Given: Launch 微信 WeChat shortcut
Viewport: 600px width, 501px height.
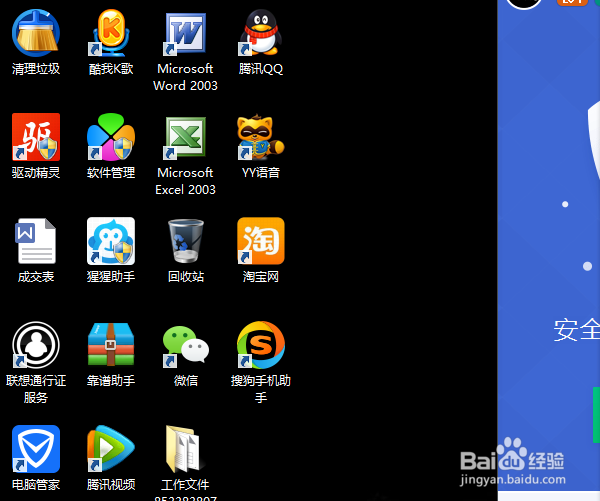Looking at the screenshot, I should tap(186, 345).
